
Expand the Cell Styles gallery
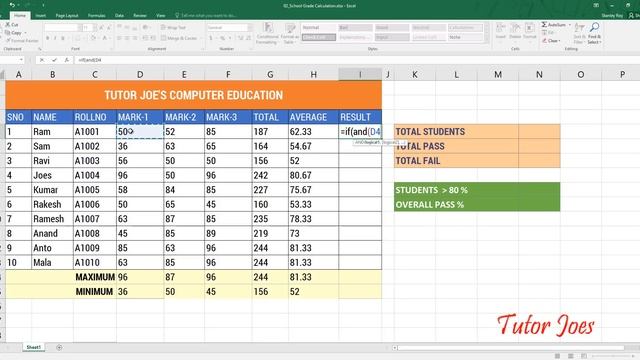[486, 40]
